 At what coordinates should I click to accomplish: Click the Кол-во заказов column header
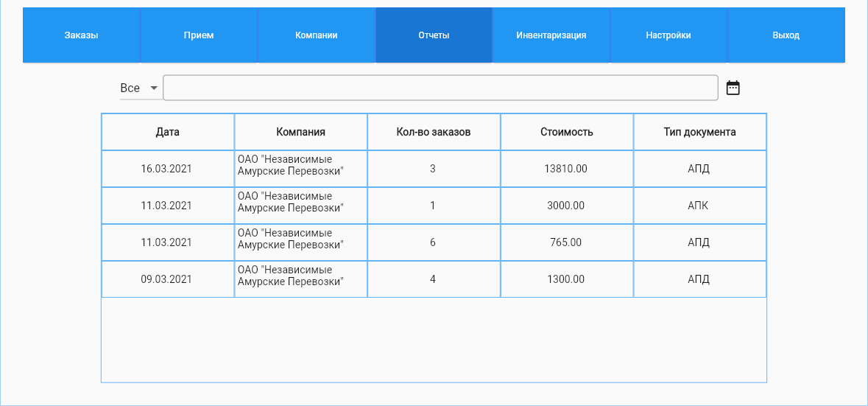434,132
